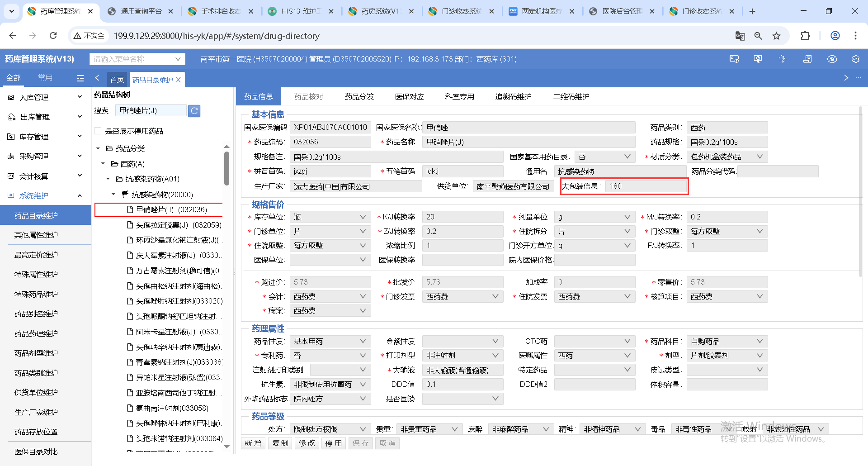The height and width of the screenshot is (466, 868).
Task: Open the menu name search dropdown
Action: click(137, 59)
